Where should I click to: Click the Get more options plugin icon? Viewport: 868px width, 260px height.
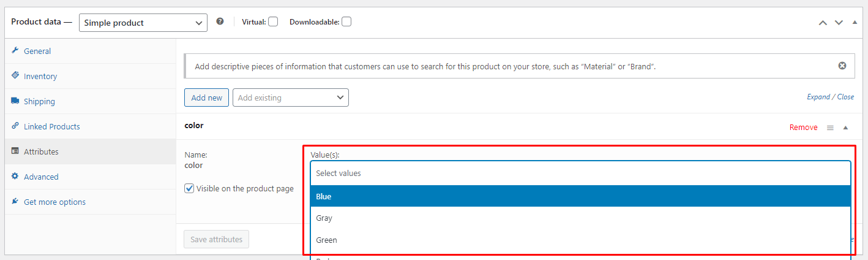click(x=15, y=202)
